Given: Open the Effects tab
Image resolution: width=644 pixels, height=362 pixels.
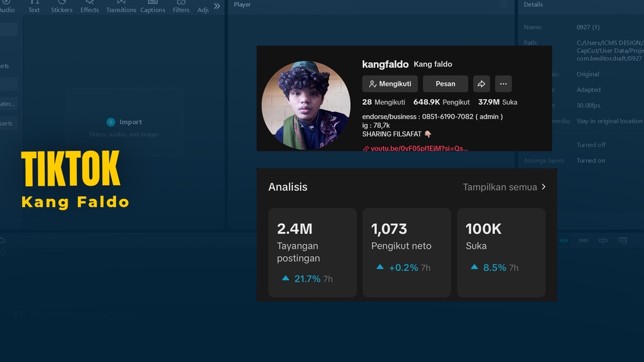Looking at the screenshot, I should click(x=89, y=7).
